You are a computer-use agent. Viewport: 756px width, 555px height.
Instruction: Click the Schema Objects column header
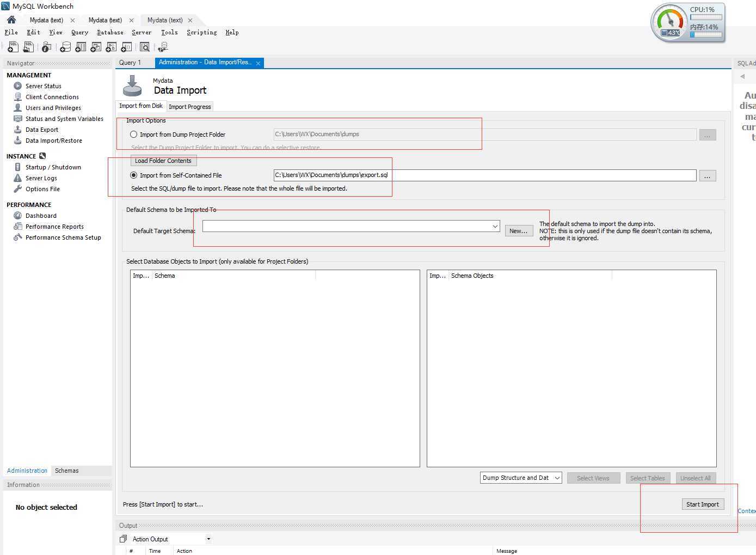tap(530, 276)
